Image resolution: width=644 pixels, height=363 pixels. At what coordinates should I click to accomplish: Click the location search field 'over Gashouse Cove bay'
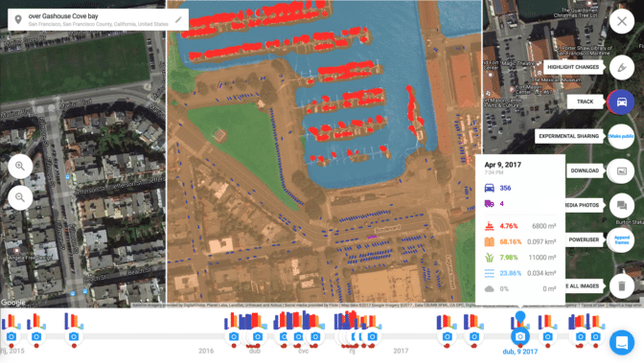pyautogui.click(x=98, y=20)
